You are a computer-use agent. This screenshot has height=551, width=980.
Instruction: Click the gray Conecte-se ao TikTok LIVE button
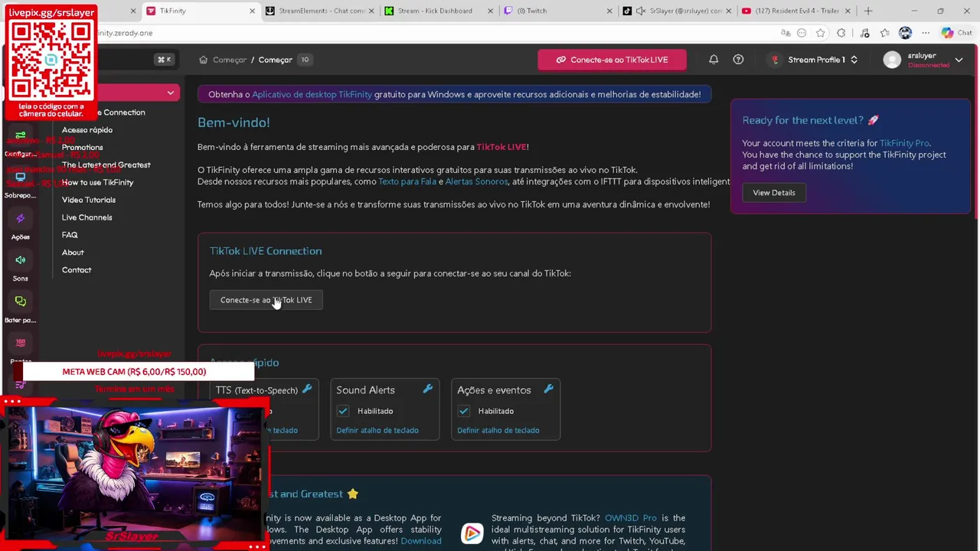pos(266,300)
